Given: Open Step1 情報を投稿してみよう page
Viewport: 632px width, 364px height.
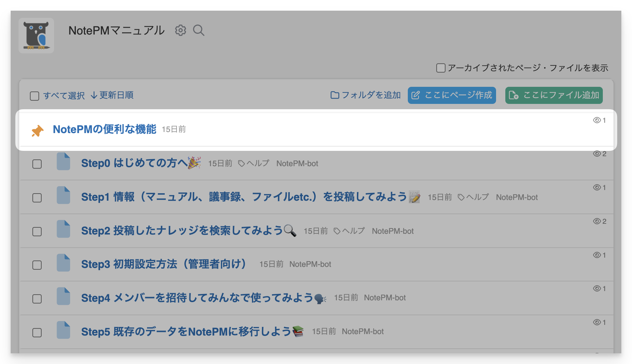Looking at the screenshot, I should (251, 197).
